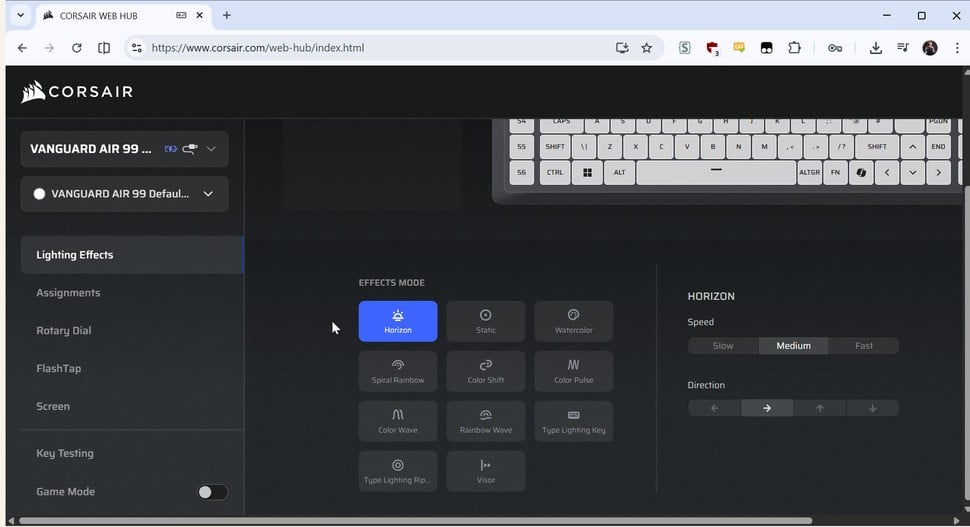The width and height of the screenshot is (970, 527).
Task: Choose the Watercolor effect tile
Action: point(573,321)
